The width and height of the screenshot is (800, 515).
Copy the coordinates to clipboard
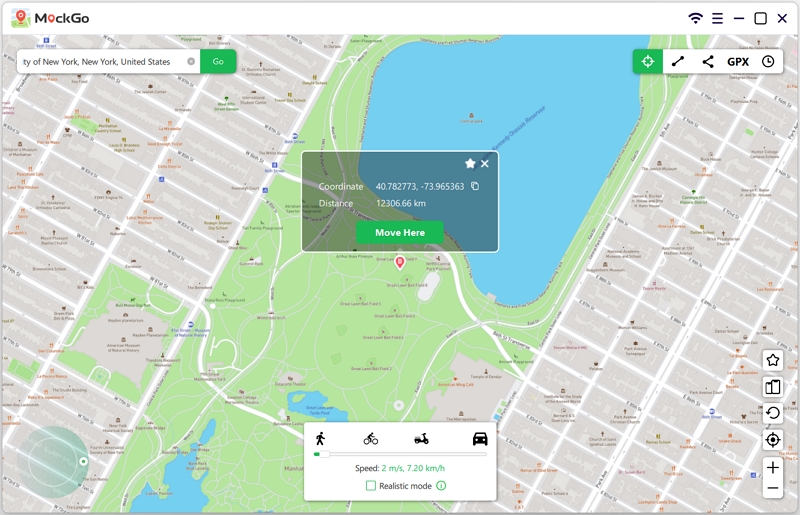click(475, 186)
